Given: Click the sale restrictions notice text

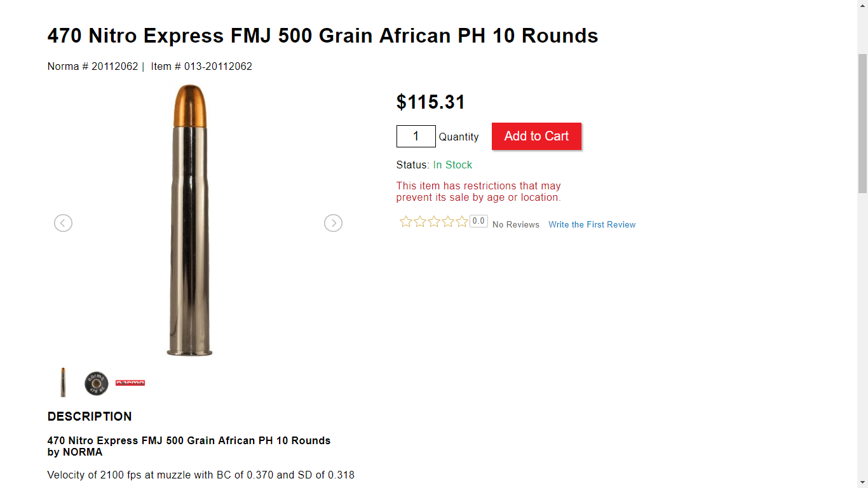Looking at the screenshot, I should click(478, 192).
